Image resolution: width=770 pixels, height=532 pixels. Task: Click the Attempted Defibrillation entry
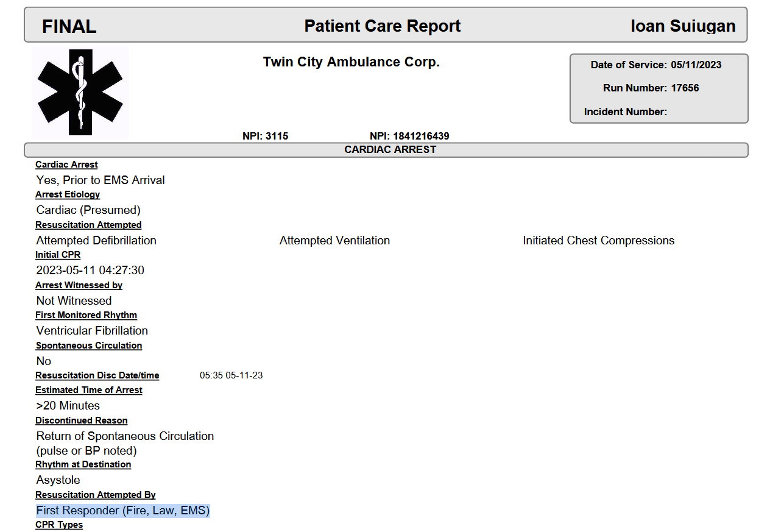(x=96, y=241)
